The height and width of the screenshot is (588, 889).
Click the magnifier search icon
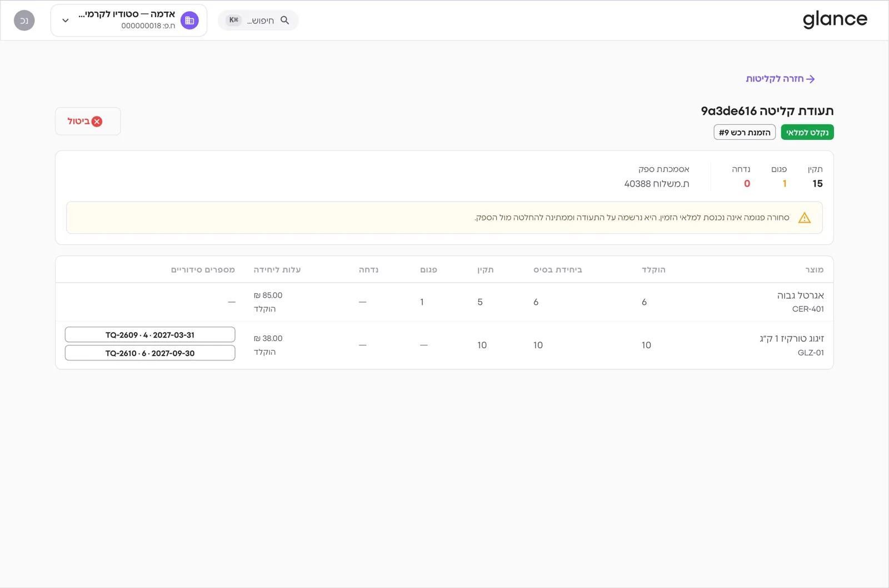pos(284,20)
